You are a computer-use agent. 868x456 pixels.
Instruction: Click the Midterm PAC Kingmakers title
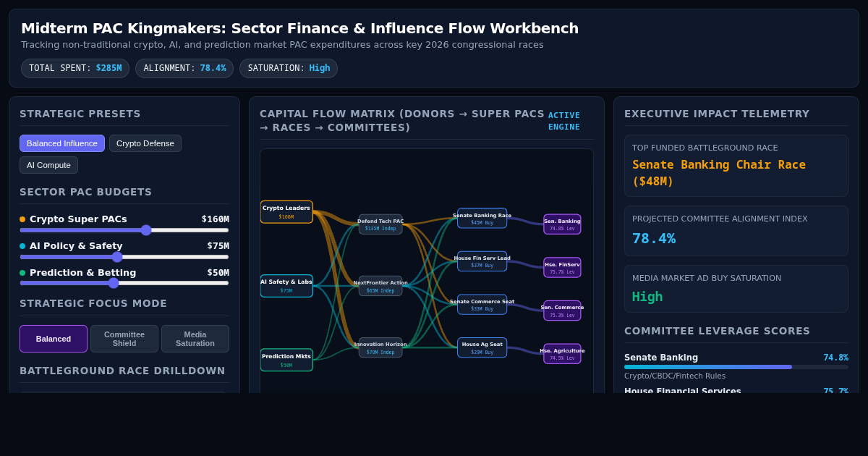[299, 28]
